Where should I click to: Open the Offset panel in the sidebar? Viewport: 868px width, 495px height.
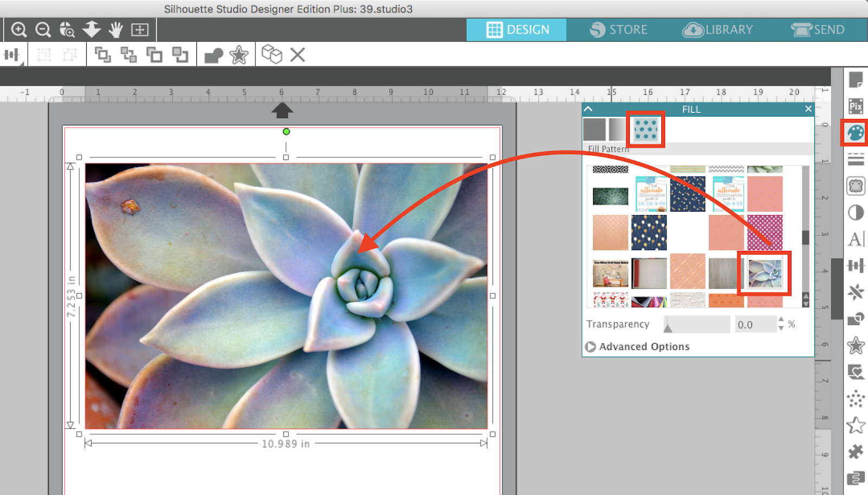click(x=856, y=345)
